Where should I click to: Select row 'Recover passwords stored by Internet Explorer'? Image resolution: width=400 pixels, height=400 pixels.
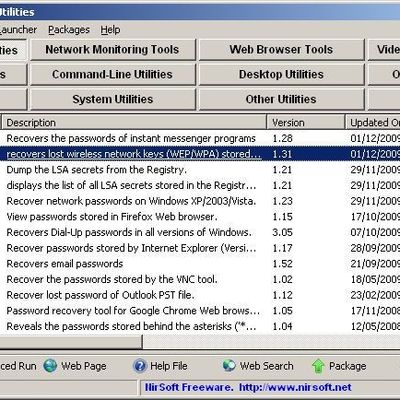[x=200, y=248]
